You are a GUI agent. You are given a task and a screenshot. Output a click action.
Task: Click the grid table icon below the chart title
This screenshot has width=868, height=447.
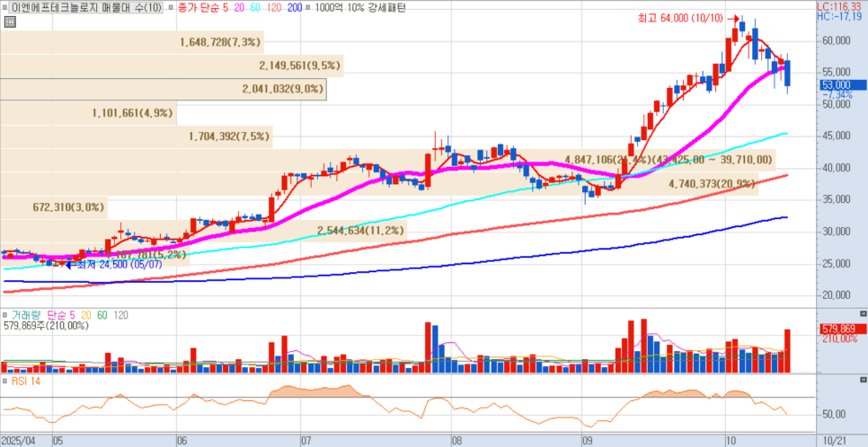(x=9, y=22)
